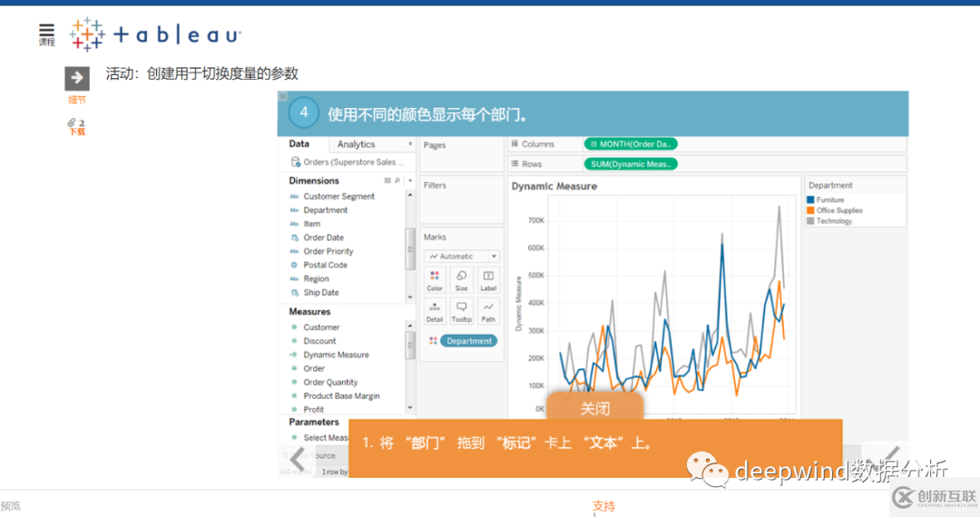Select the Product Base Margin measure
Viewport: 980px width, 517px height.
tap(341, 395)
